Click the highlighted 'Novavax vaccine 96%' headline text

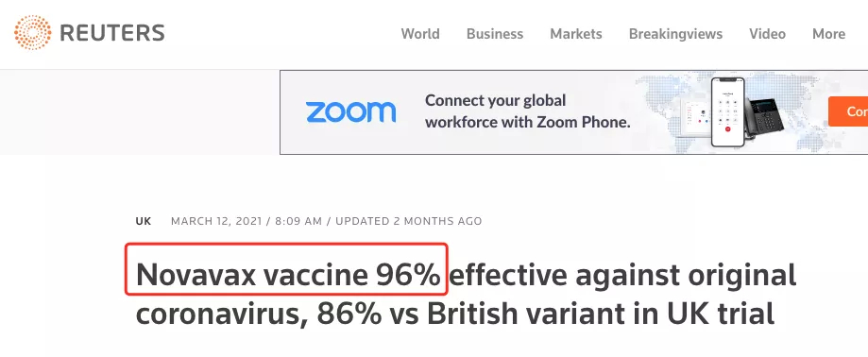[288, 275]
